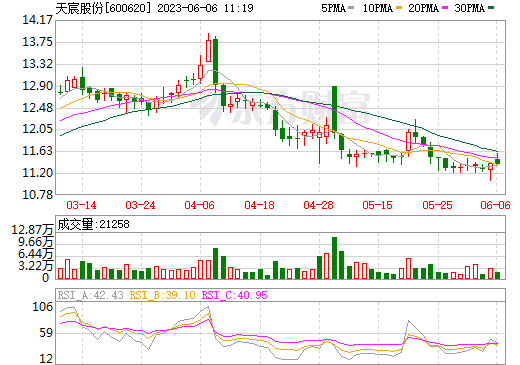This screenshot has width=520, height=365.
Task: Click the tallest green volume bar near 04-28
Action: pos(334,258)
